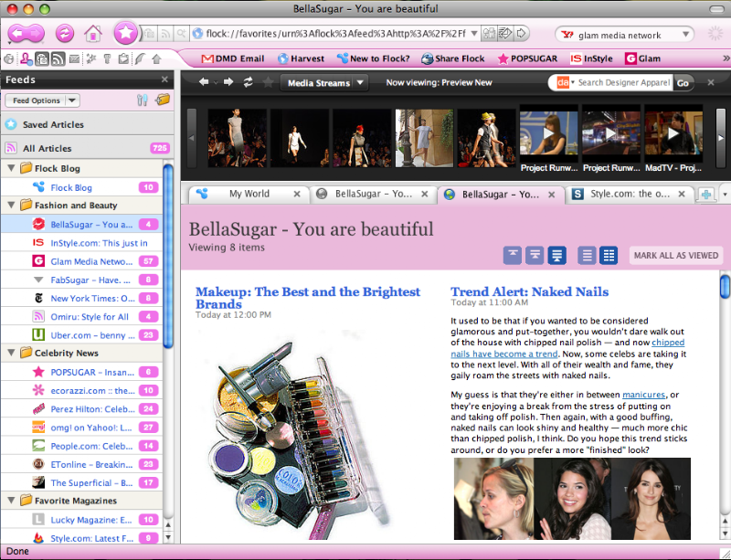Open Trend Alert: Naked Nails article

(529, 292)
